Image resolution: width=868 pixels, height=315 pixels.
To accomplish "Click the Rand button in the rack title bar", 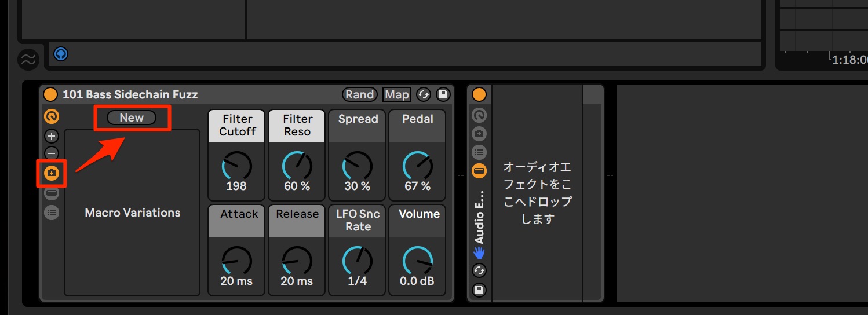I will tap(360, 94).
